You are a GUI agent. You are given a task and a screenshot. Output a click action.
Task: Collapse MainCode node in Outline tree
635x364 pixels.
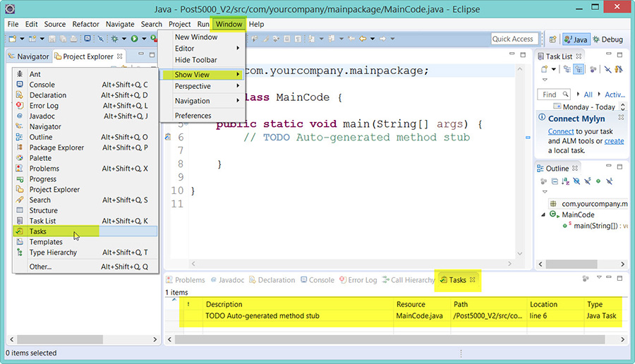tap(543, 214)
